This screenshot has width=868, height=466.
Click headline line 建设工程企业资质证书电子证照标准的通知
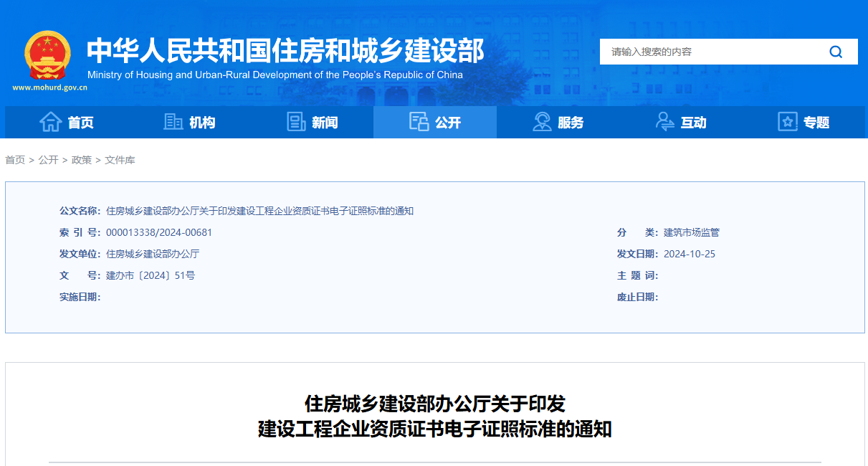(435, 429)
